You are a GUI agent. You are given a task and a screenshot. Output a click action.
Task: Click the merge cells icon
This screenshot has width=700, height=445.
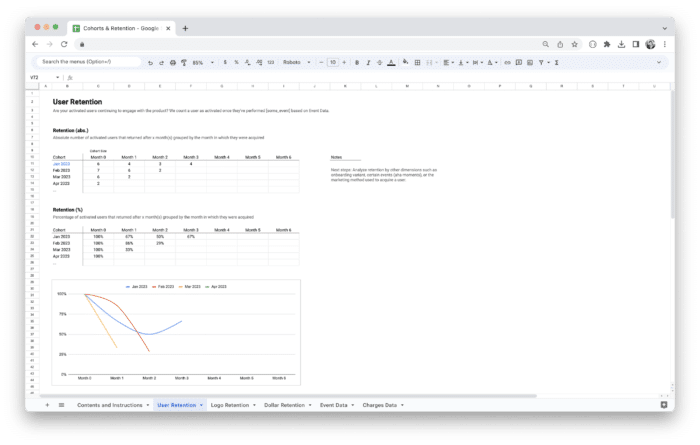pyautogui.click(x=429, y=62)
